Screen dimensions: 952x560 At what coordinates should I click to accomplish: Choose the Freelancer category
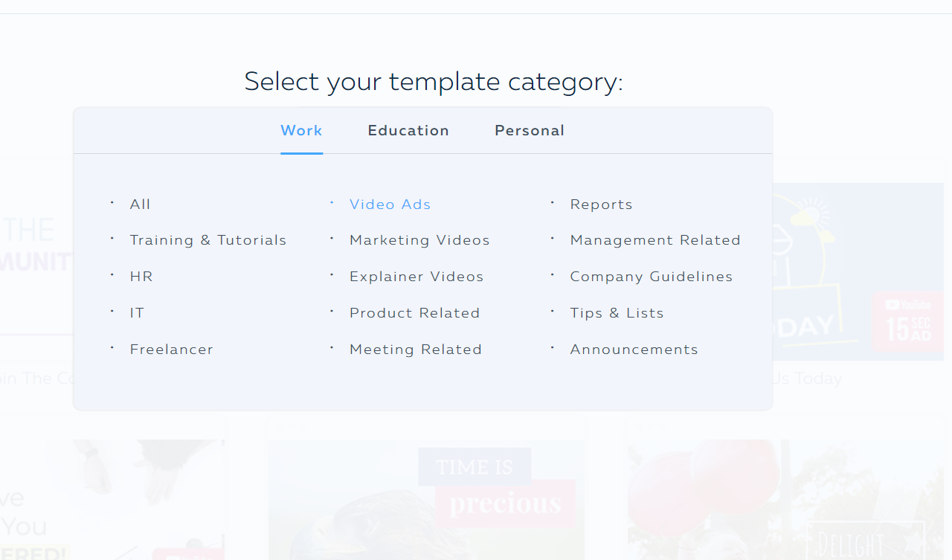[x=171, y=350]
